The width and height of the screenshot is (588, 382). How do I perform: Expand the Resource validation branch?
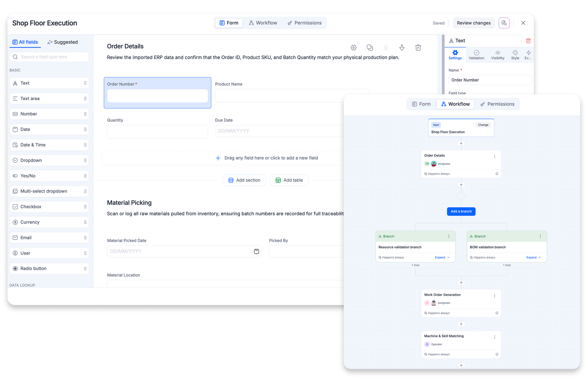point(442,257)
